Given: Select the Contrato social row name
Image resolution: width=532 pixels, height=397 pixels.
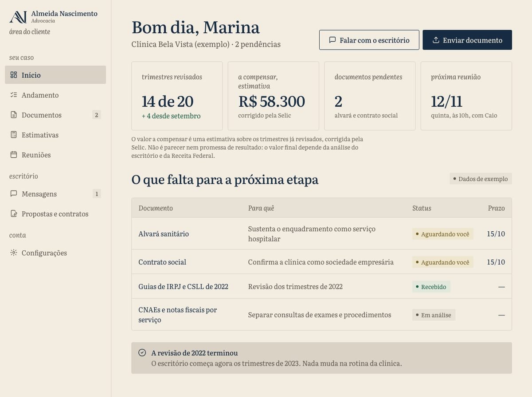Looking at the screenshot, I should (x=162, y=262).
